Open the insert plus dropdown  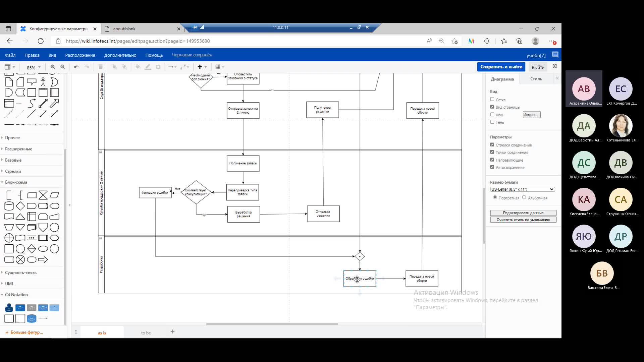[202, 67]
